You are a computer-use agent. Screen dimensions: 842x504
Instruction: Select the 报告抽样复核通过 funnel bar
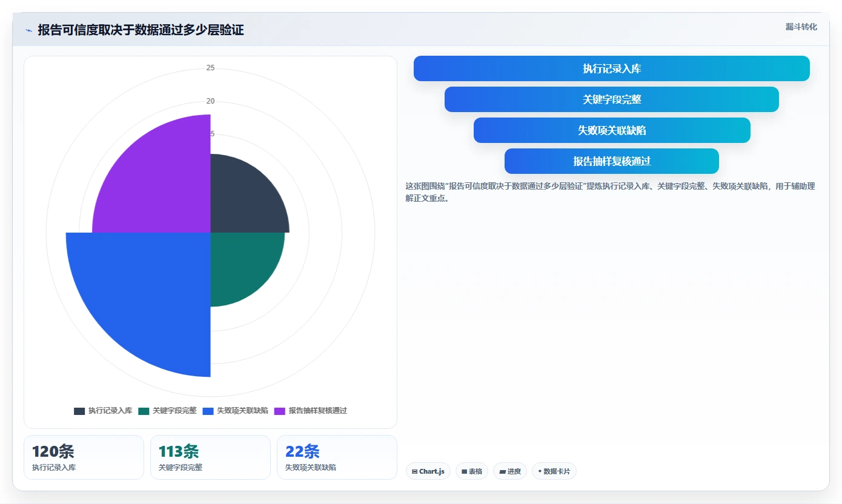(x=611, y=161)
